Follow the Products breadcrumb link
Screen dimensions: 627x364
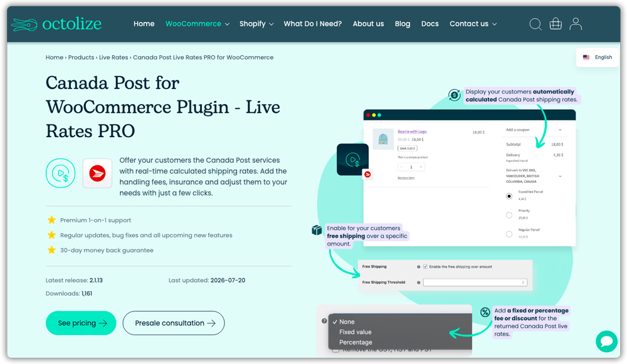81,57
